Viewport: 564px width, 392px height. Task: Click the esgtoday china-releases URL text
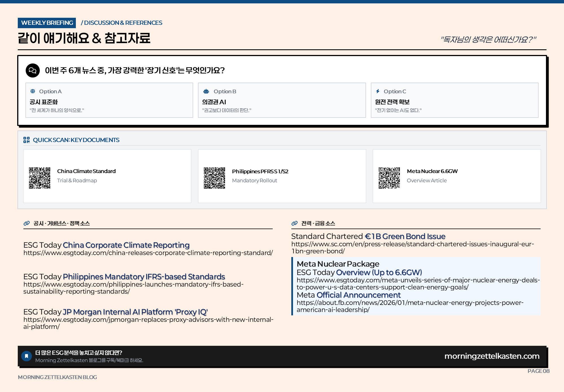[148, 253]
